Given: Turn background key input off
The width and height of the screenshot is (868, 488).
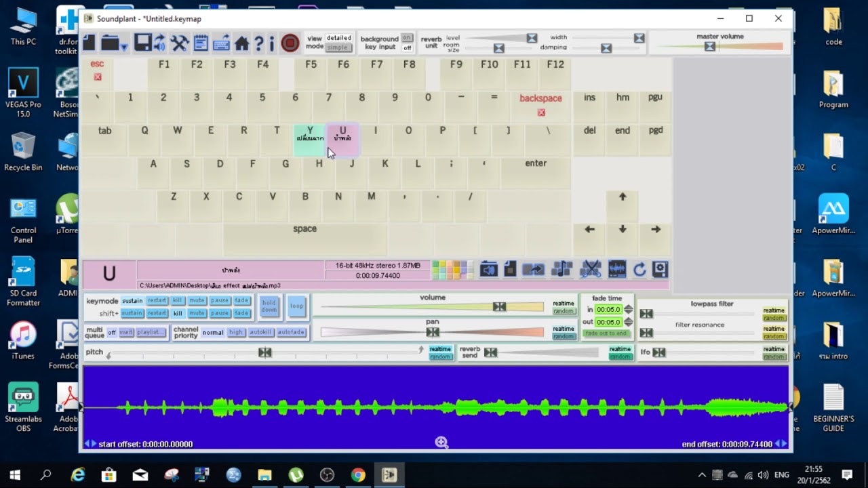Looking at the screenshot, I should pyautogui.click(x=407, y=47).
